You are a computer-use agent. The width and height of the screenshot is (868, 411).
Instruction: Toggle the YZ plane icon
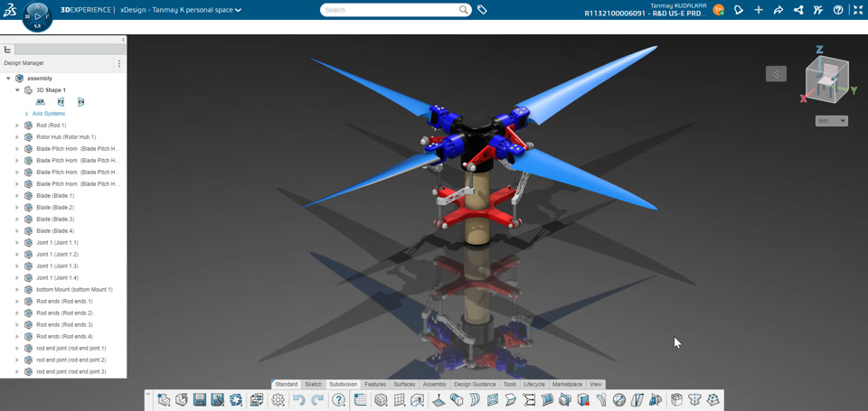click(x=61, y=102)
